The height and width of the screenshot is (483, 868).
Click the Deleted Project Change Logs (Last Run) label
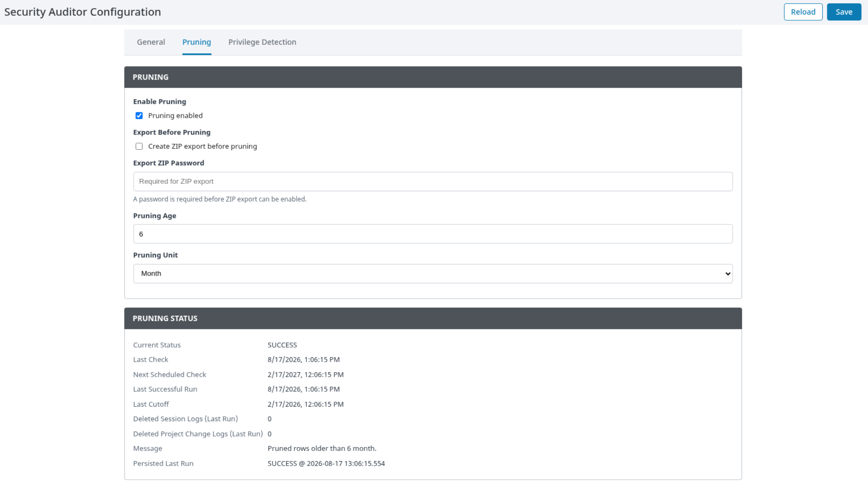click(198, 434)
